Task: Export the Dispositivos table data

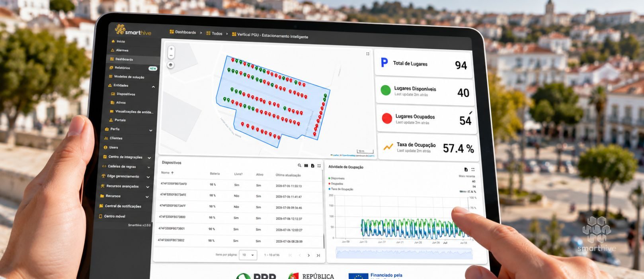Action: click(x=312, y=166)
